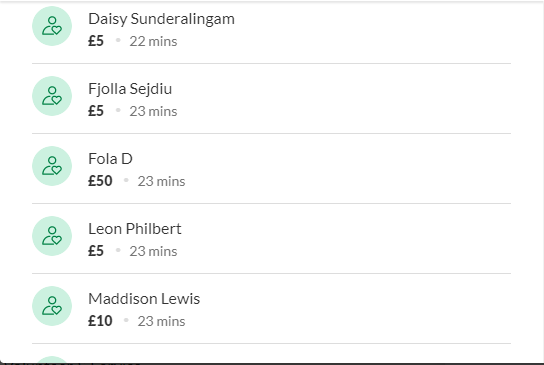This screenshot has width=544, height=365.
Task: Click the 22 mins timestamp for Daisy
Action: click(153, 41)
